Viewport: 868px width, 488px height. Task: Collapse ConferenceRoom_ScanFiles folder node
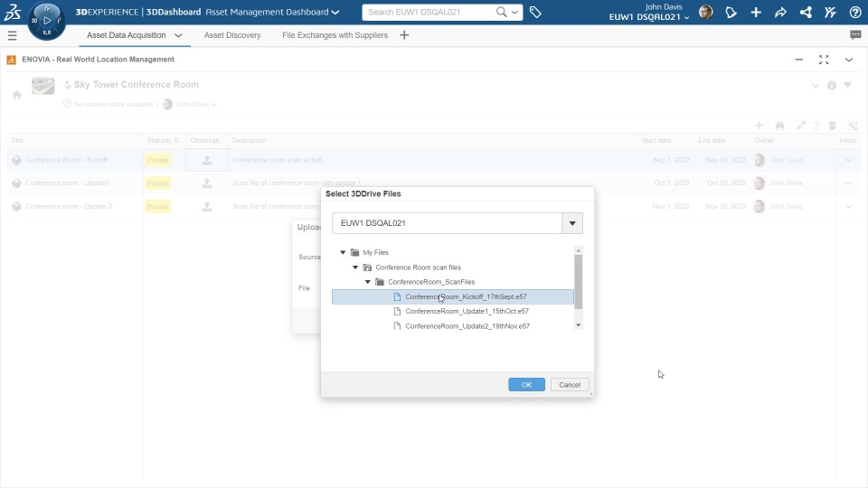pyautogui.click(x=368, y=282)
